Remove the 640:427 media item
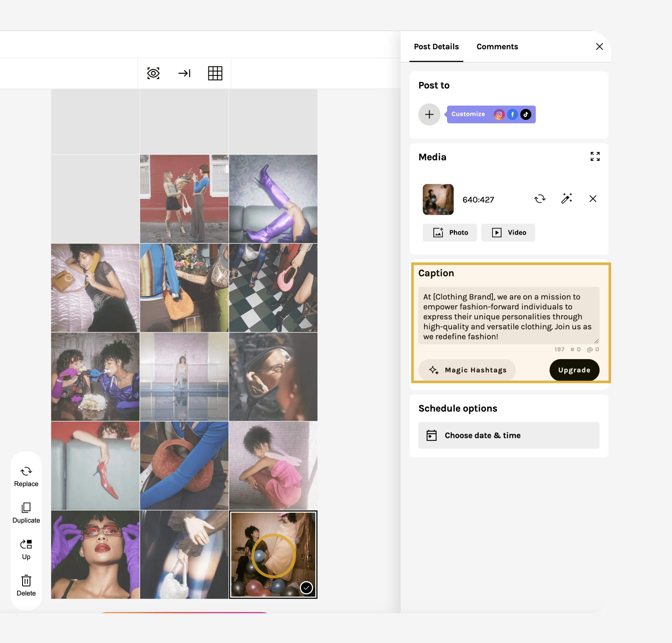This screenshot has height=643, width=672. [593, 199]
